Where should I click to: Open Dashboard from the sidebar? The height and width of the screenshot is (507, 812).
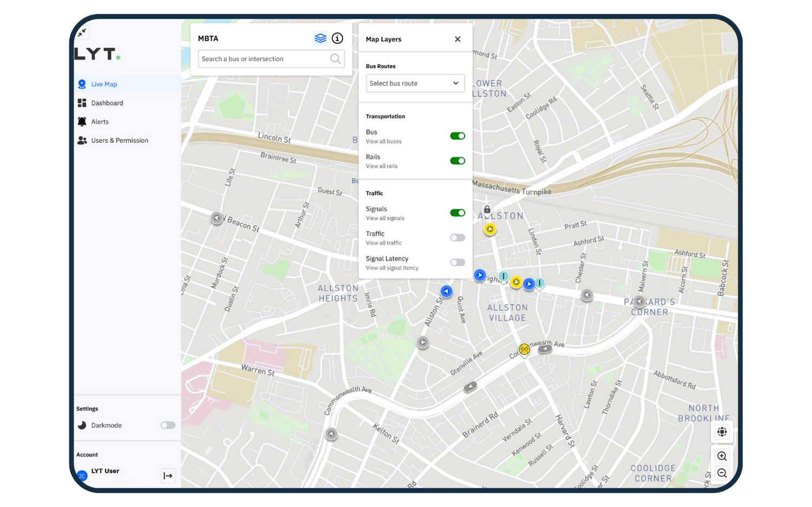107,103
